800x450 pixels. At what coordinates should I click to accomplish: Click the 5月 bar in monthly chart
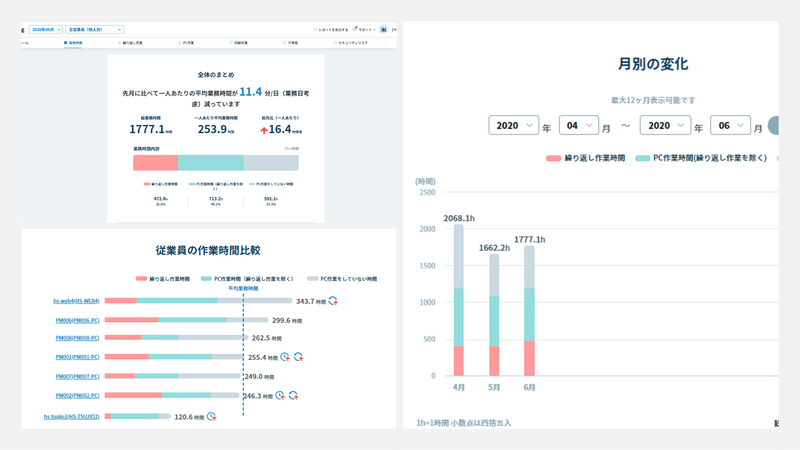coord(494,315)
